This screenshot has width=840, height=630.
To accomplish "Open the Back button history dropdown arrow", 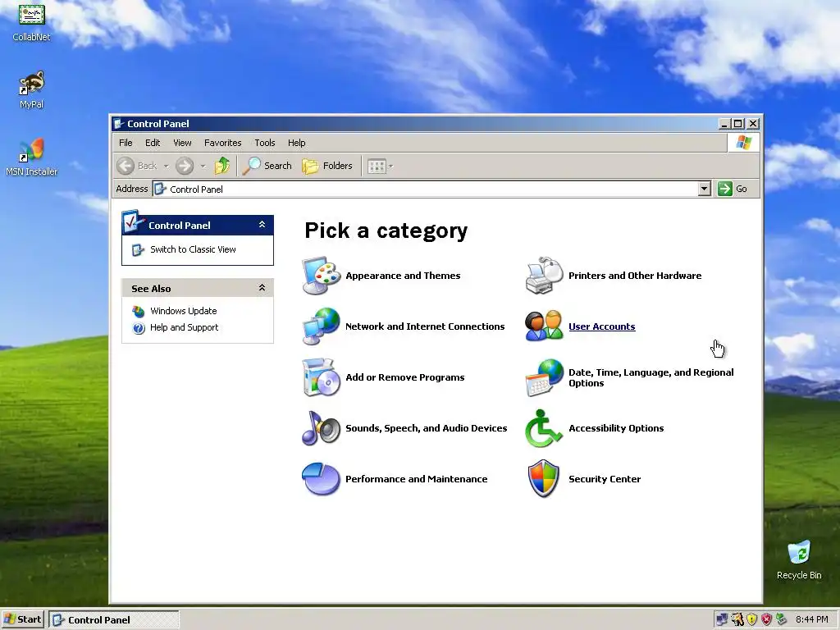I will [x=166, y=166].
